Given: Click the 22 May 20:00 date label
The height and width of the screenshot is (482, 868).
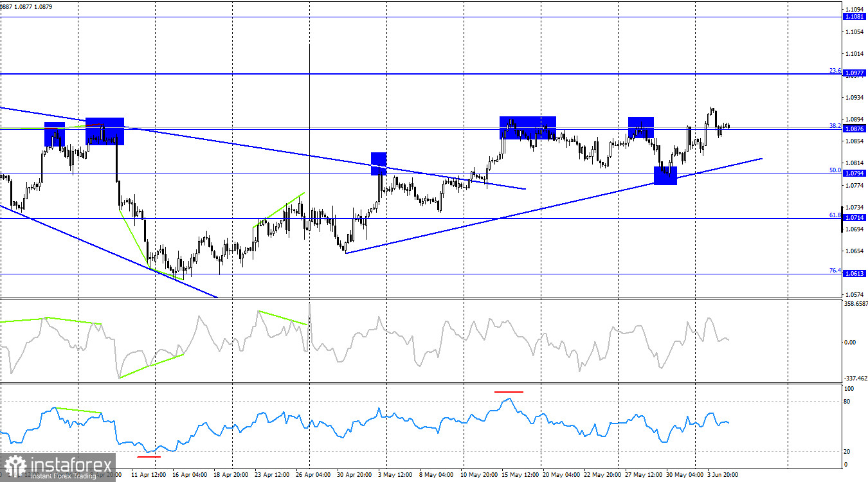Looking at the screenshot, I should [x=602, y=475].
